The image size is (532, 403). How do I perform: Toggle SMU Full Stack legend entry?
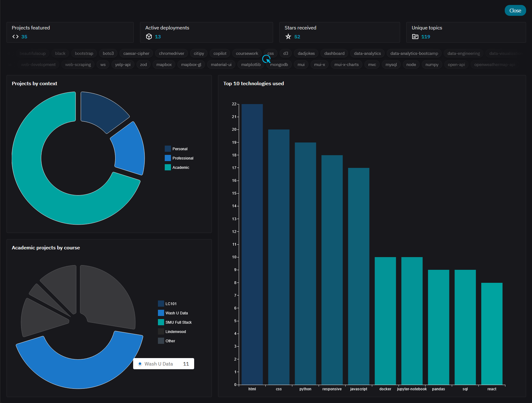[x=175, y=322]
